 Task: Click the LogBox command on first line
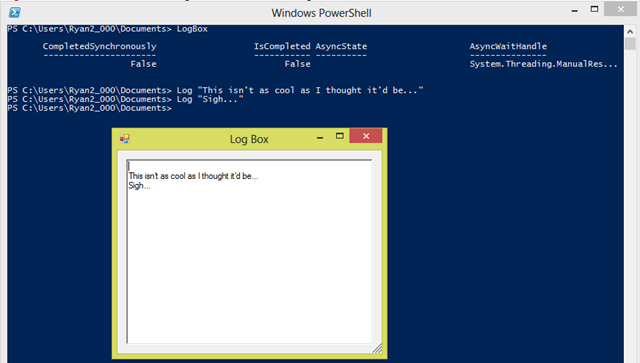point(192,29)
